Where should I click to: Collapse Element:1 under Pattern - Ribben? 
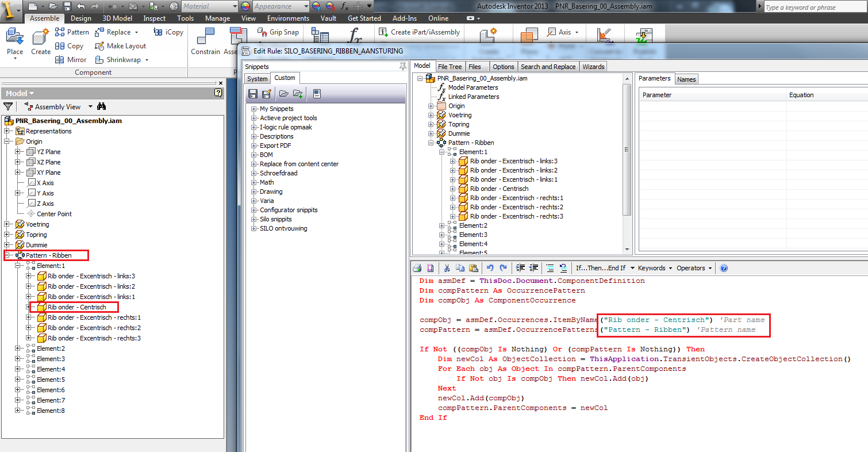pyautogui.click(x=18, y=265)
